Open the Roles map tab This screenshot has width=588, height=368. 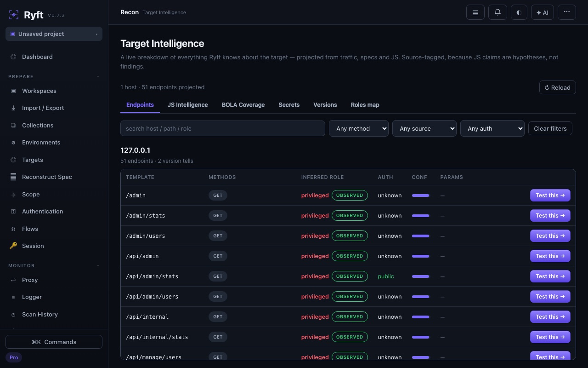[x=365, y=105]
